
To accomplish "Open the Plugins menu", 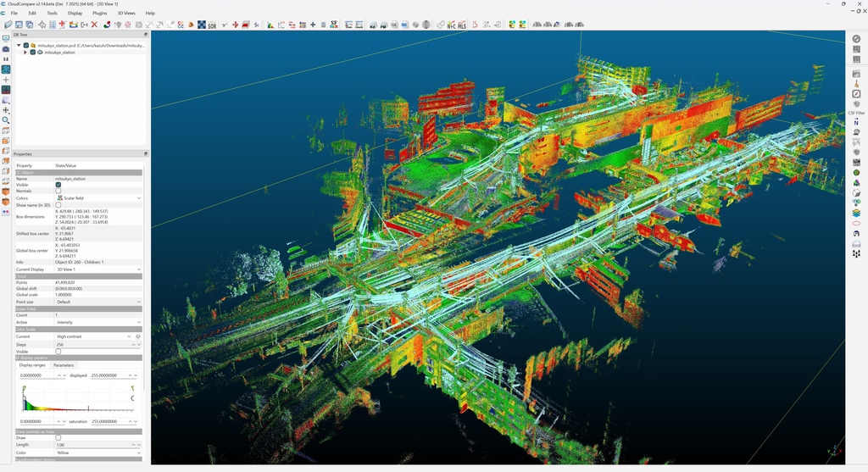I will click(100, 13).
